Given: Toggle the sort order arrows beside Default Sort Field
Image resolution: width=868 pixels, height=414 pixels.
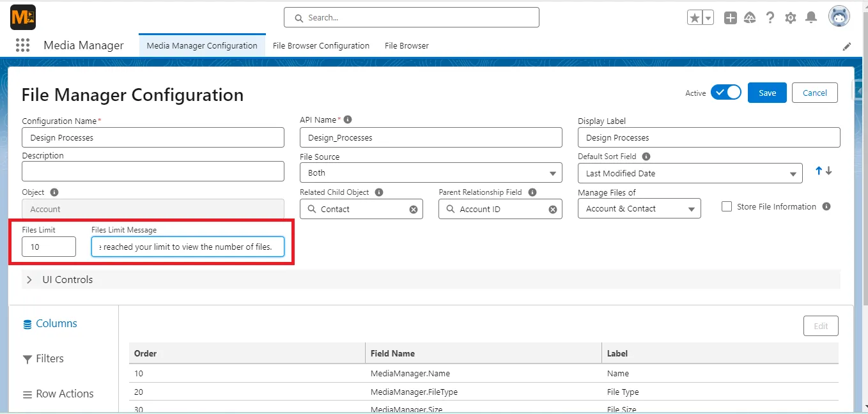Looking at the screenshot, I should [822, 171].
